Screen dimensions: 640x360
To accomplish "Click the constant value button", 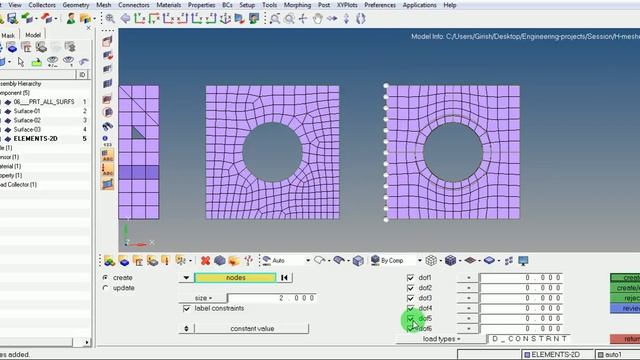I will (251, 329).
